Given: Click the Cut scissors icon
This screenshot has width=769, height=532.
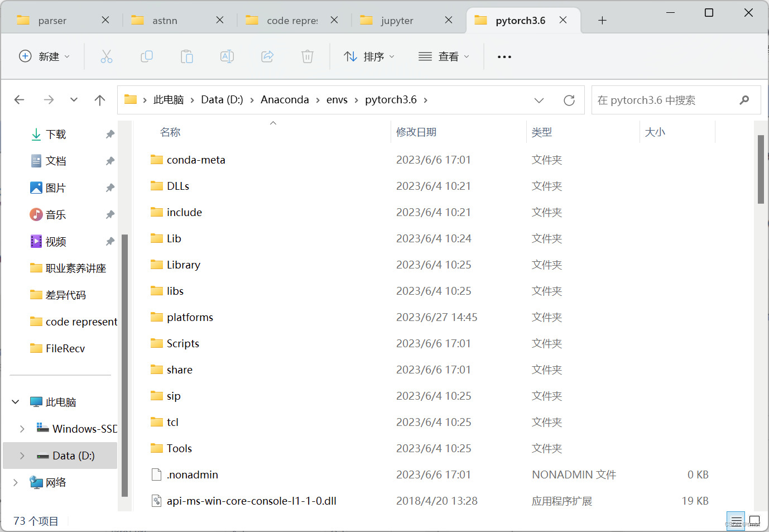Looking at the screenshot, I should pyautogui.click(x=107, y=56).
